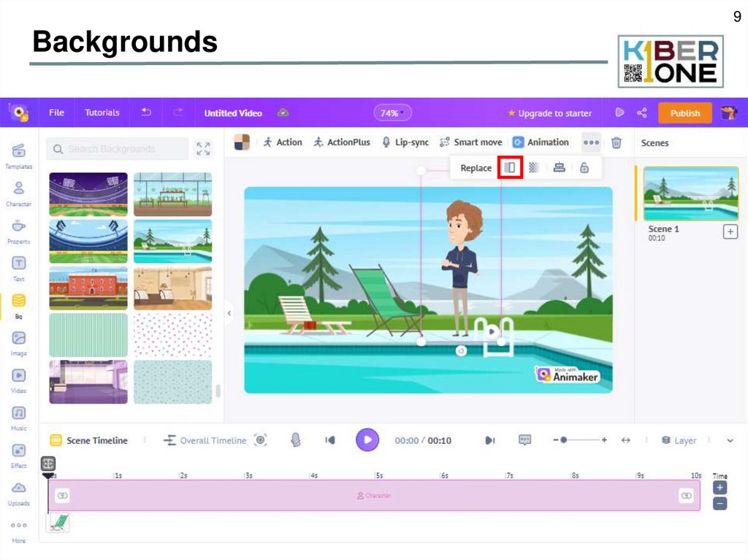The height and width of the screenshot is (560, 748).
Task: Click the Lip-sync toolbar option
Action: (405, 142)
